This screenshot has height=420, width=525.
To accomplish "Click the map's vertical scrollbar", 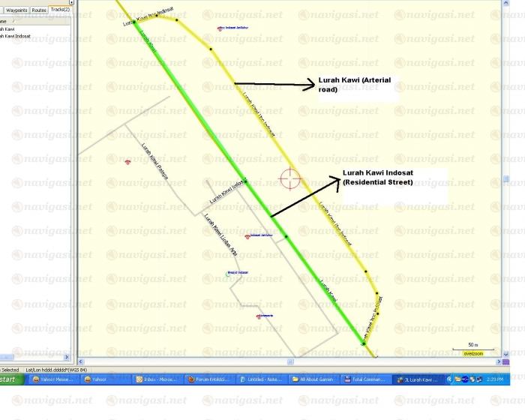I will [x=505, y=178].
